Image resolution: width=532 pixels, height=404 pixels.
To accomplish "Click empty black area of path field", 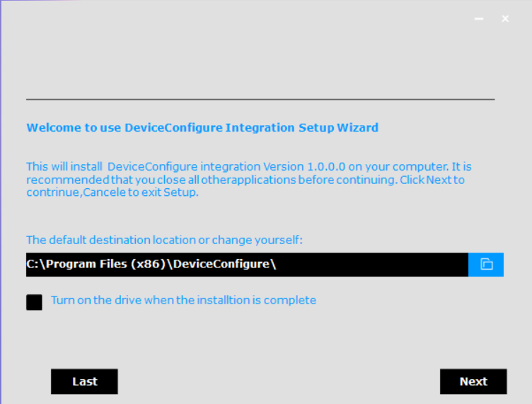I will tap(375, 265).
